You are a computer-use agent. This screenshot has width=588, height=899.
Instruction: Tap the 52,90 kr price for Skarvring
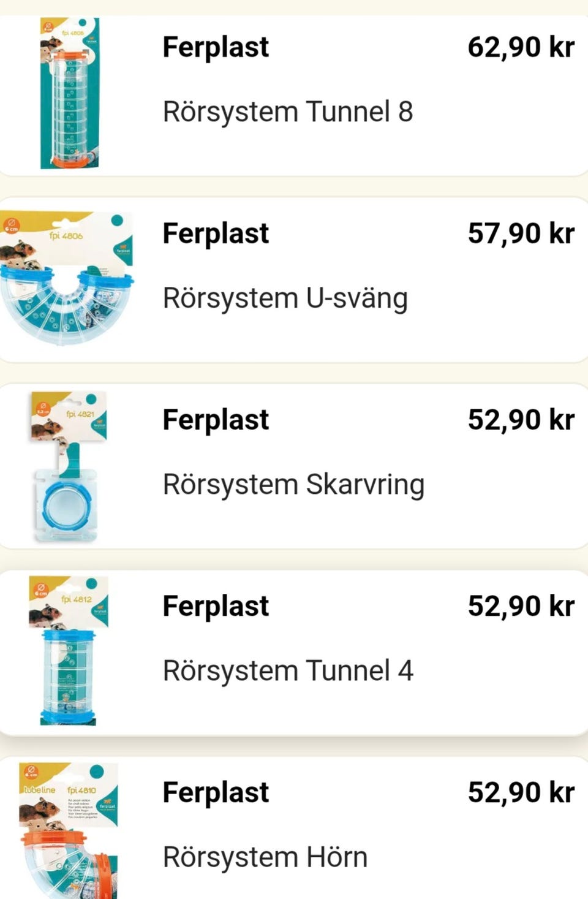(521, 420)
